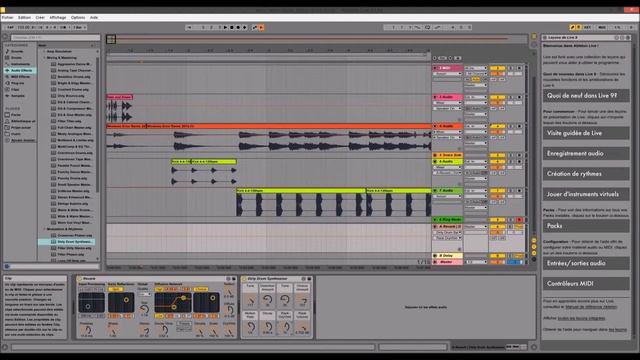
Task: Disarm the 8 Ring Mode track
Action: (519, 220)
